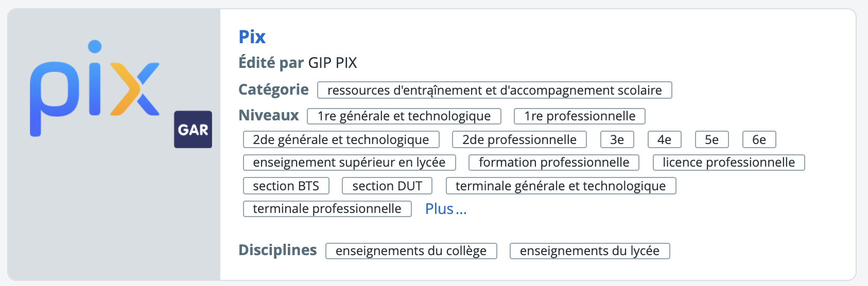
Task: Choose the 5e level tag
Action: pos(711,139)
